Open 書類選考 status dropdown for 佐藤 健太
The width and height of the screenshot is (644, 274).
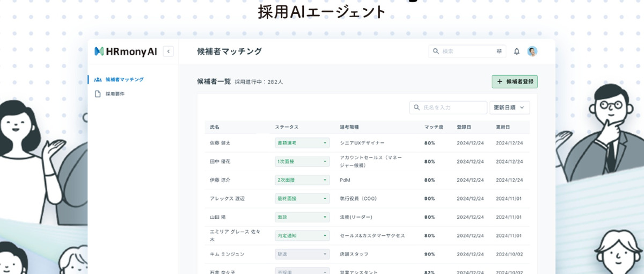point(302,143)
